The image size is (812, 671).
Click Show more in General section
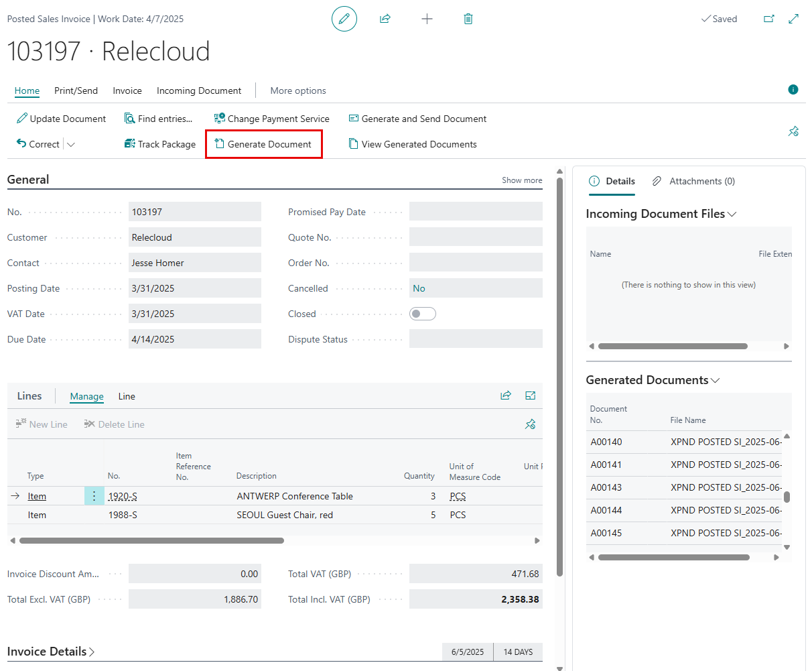pos(522,180)
